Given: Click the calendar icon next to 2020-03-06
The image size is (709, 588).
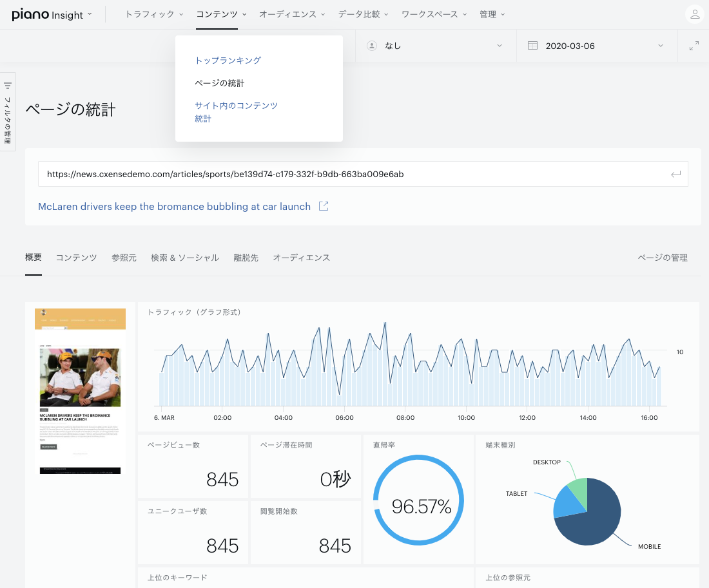Looking at the screenshot, I should coord(532,46).
